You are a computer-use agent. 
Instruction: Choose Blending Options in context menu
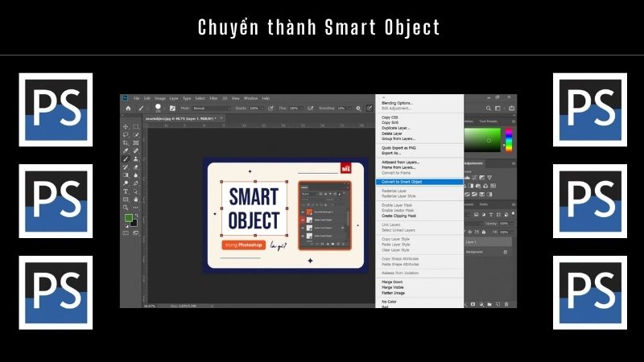[x=397, y=103]
